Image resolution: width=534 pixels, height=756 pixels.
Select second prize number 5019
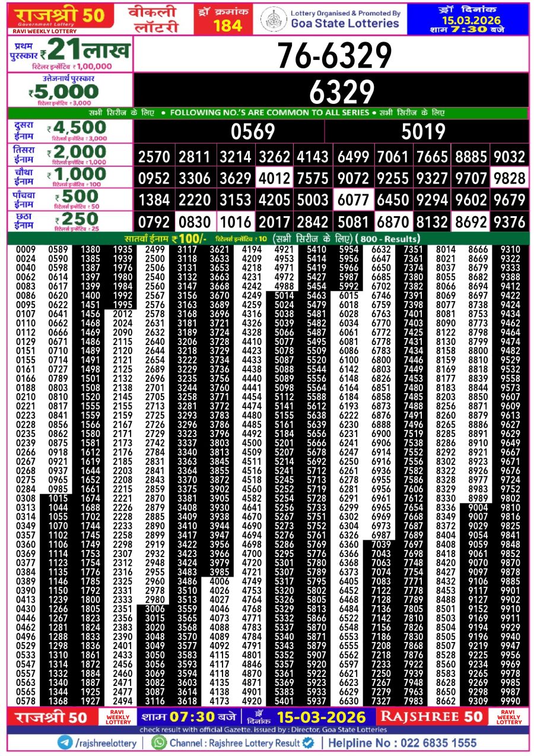(423, 131)
